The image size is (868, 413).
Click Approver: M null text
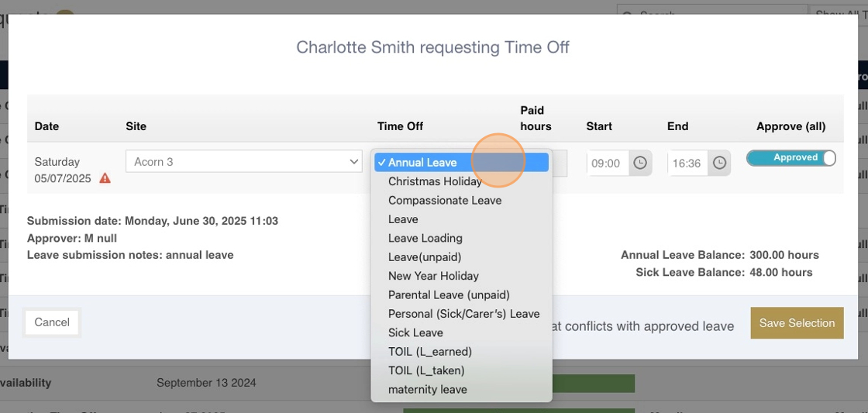(x=72, y=239)
